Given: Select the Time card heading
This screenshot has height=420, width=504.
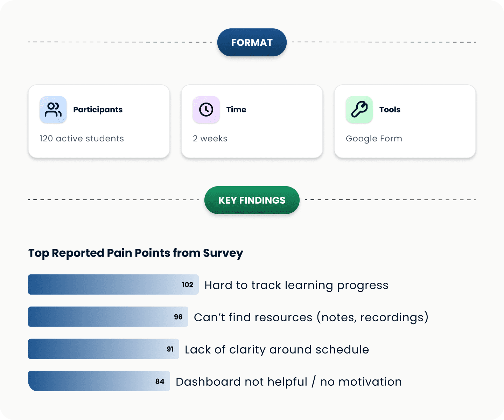Looking at the screenshot, I should [236, 110].
